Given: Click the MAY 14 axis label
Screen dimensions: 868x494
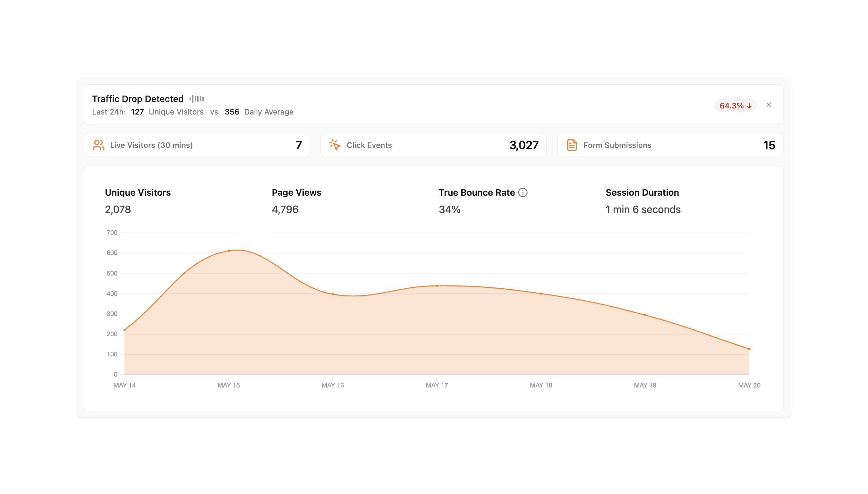Looking at the screenshot, I should click(124, 385).
